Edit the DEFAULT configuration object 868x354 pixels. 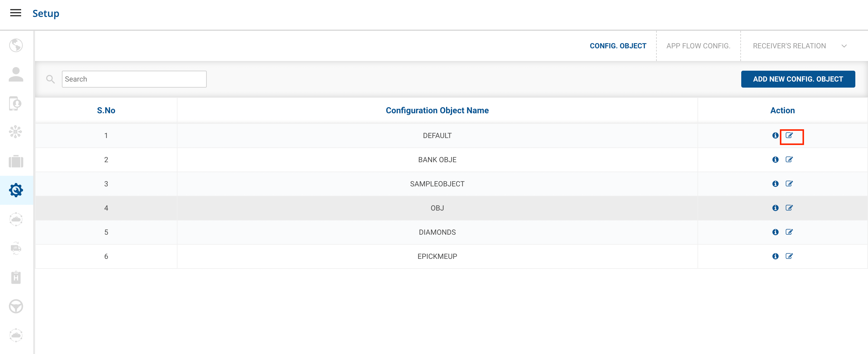point(789,136)
